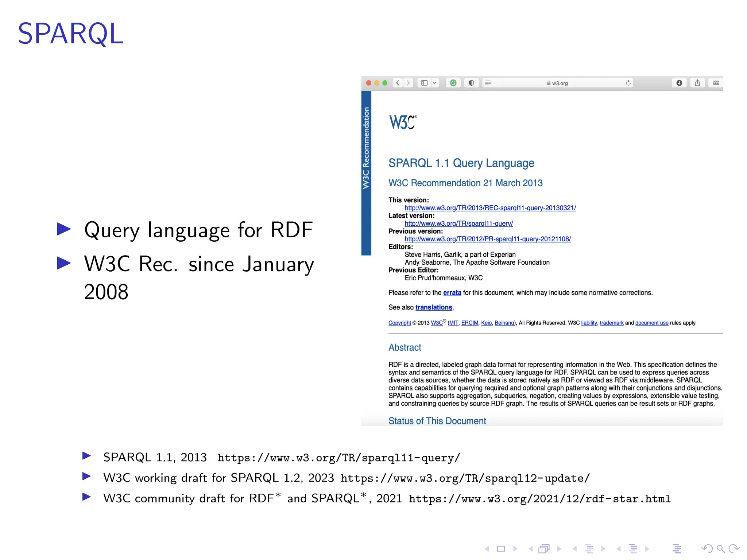Show the Safari tab overview grid
747x560 pixels.
[716, 83]
